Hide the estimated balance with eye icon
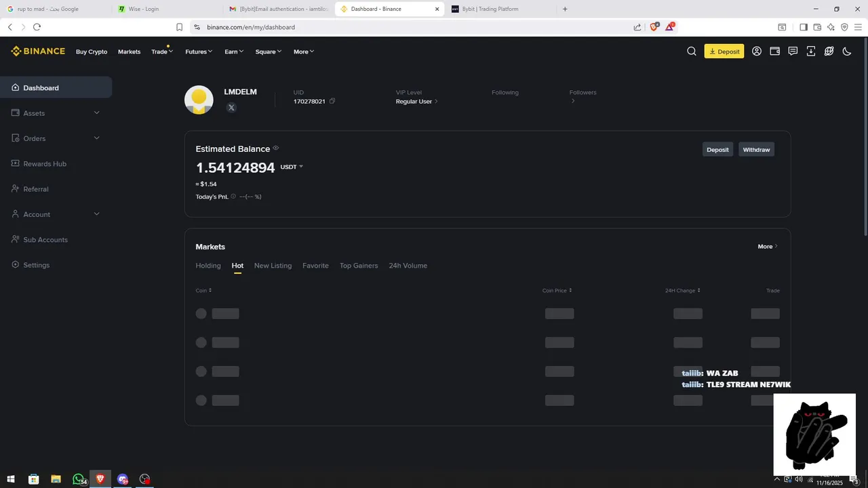Viewport: 868px width, 488px height. coord(275,148)
